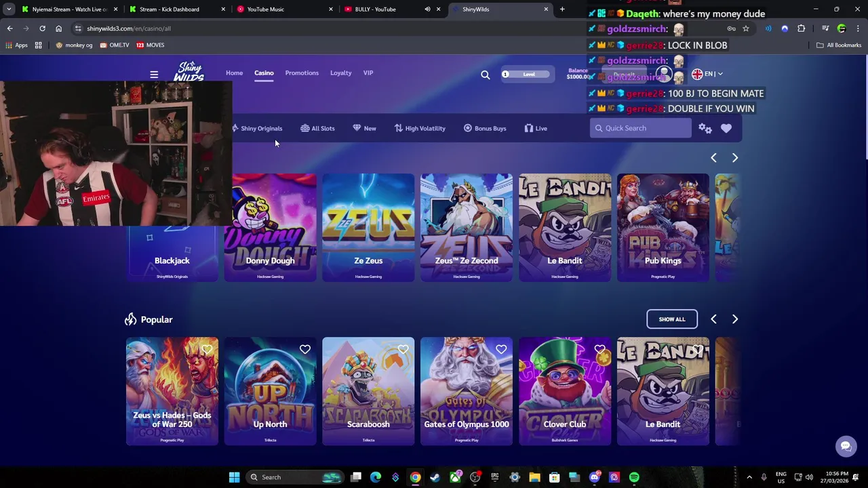Advance top carousel with next arrow
The width and height of the screenshot is (868, 488).
pyautogui.click(x=734, y=157)
